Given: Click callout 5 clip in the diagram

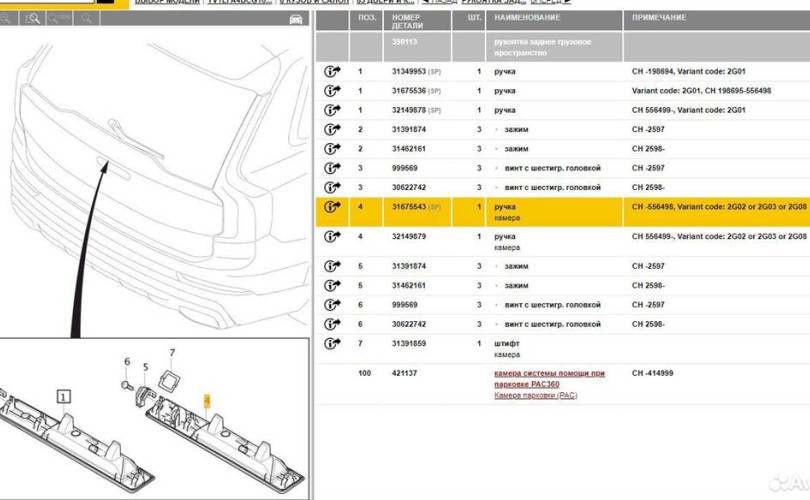Looking at the screenshot, I should pyautogui.click(x=145, y=368).
